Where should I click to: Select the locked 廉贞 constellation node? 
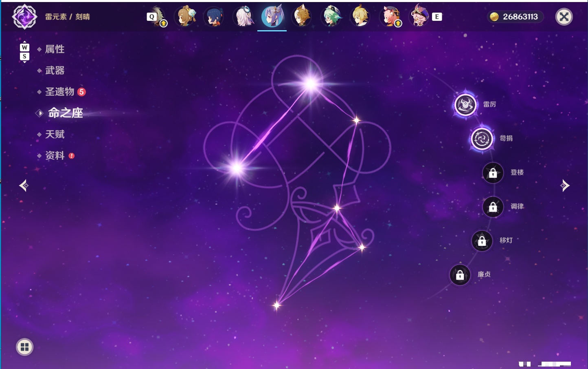[460, 275]
